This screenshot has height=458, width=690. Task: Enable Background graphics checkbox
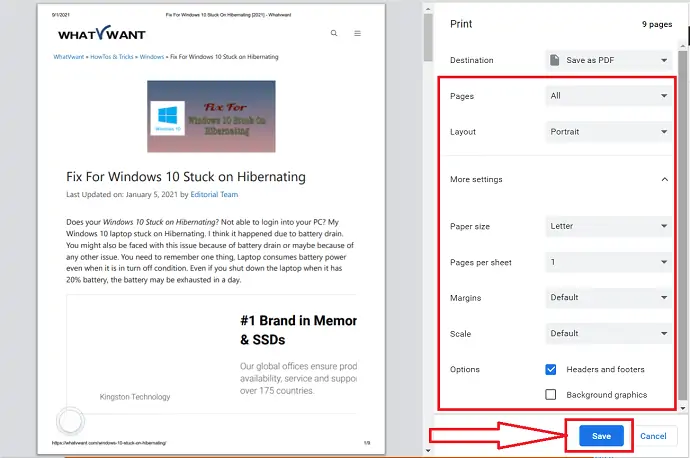coord(551,395)
